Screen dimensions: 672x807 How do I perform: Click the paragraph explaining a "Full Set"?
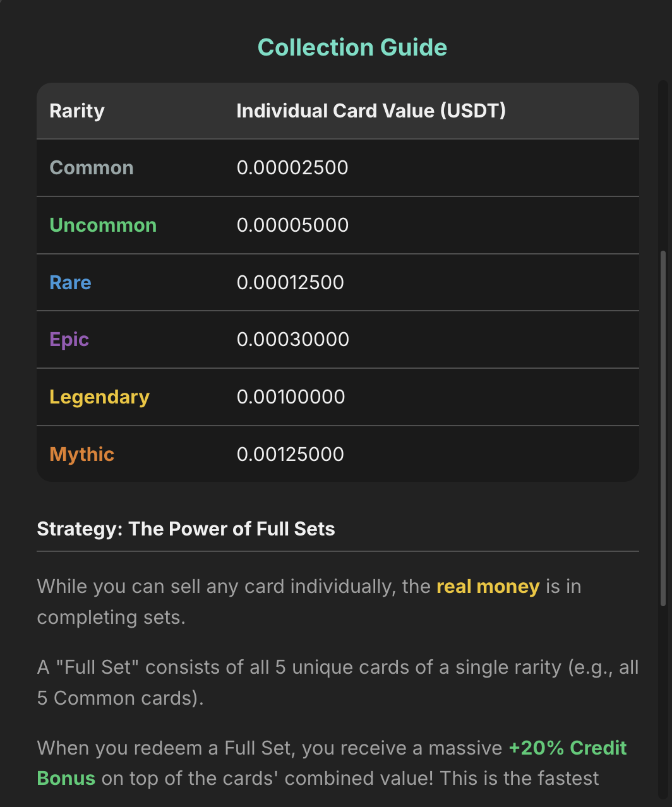pos(337,683)
